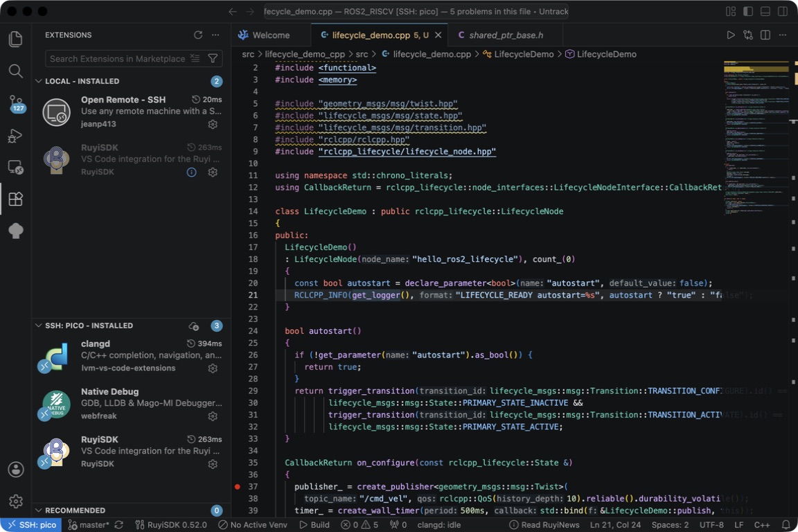Image resolution: width=798 pixels, height=532 pixels.
Task: Open the editor More Actions menu
Action: coord(783,35)
